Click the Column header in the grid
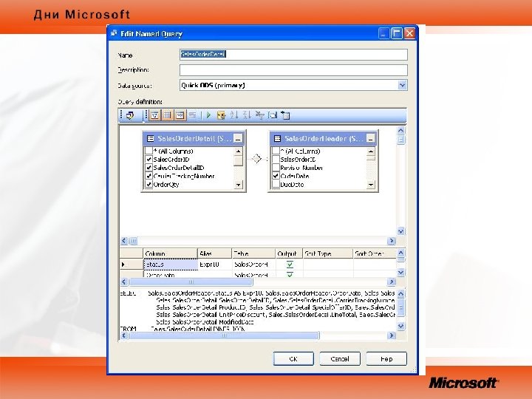 [171, 253]
